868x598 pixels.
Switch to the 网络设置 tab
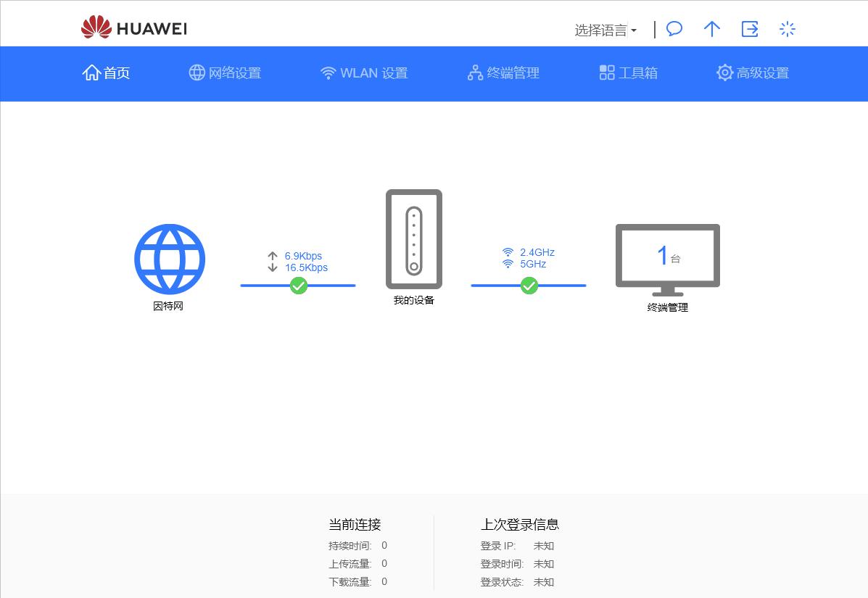[x=225, y=72]
